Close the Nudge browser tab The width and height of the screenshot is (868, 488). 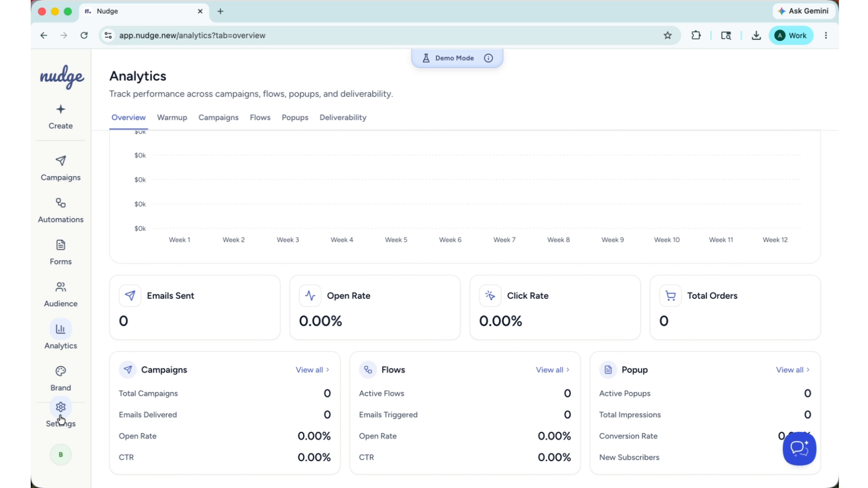200,11
